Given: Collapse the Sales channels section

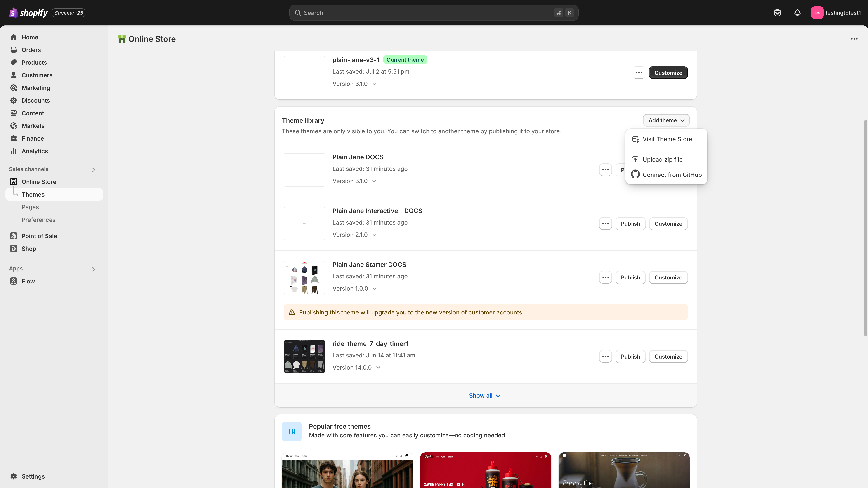Looking at the screenshot, I should tap(94, 170).
